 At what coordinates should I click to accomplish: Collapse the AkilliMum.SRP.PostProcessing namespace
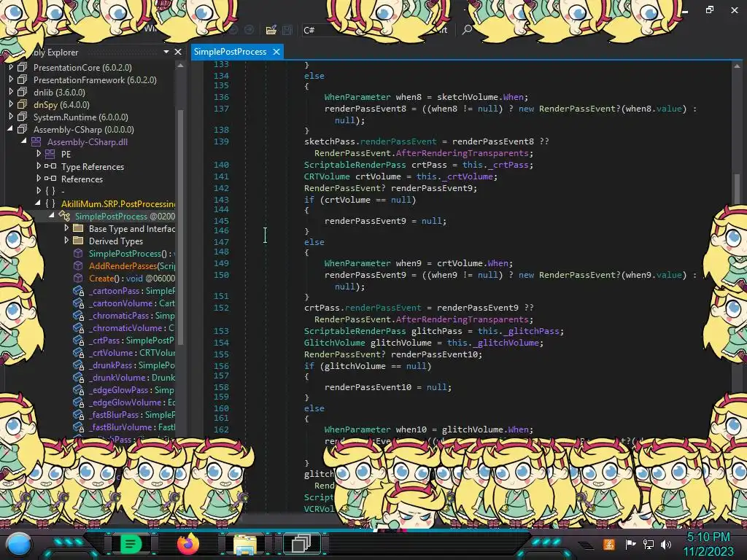coord(38,203)
